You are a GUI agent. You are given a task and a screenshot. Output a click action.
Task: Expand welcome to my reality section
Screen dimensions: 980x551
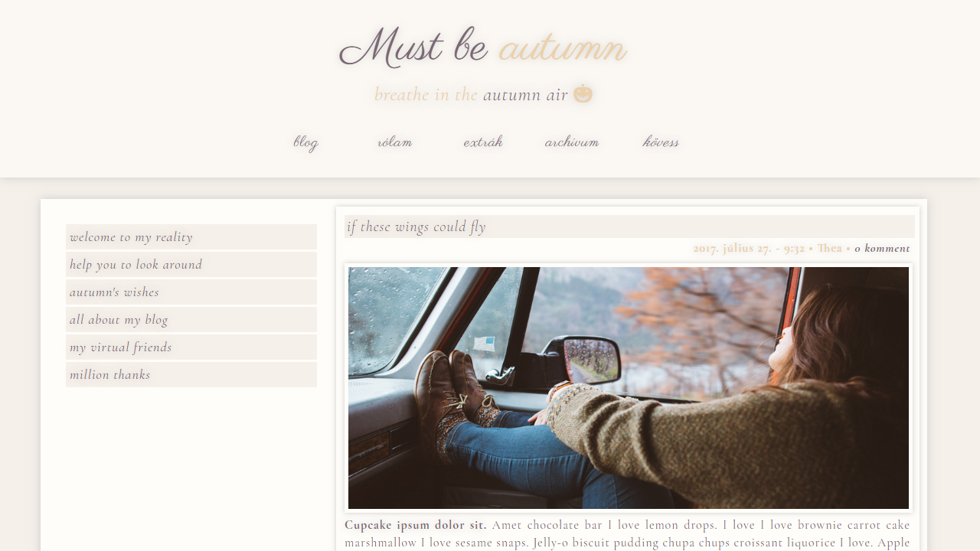click(191, 237)
